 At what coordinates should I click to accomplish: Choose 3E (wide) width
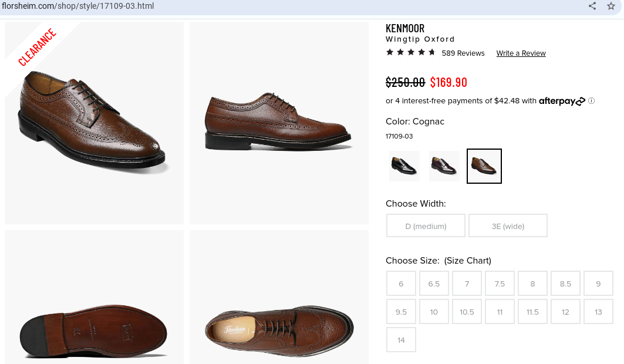click(508, 225)
